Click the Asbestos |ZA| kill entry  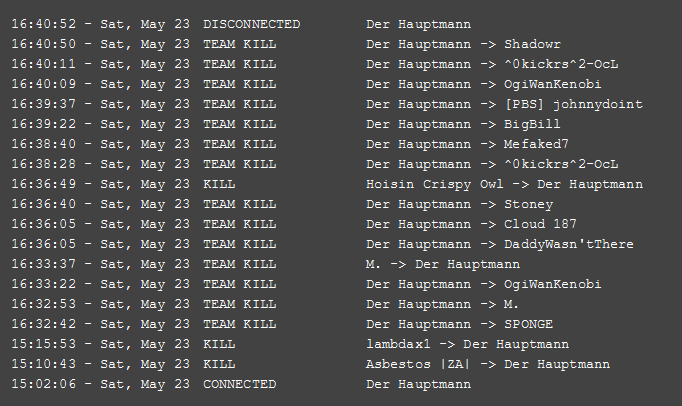point(310,365)
